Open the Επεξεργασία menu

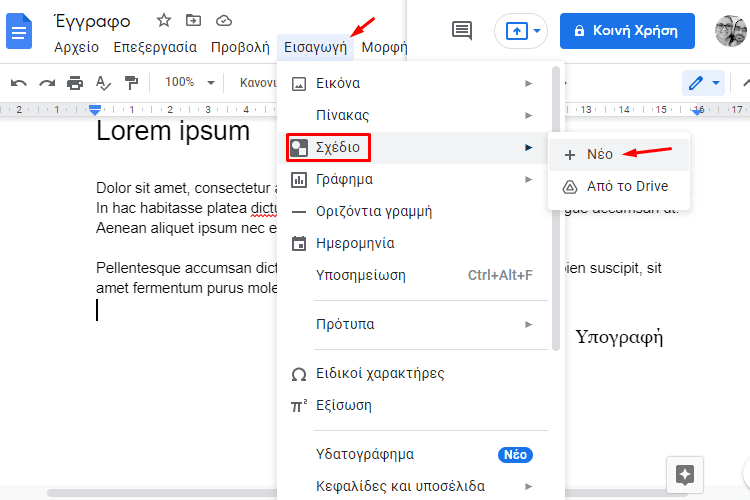pyautogui.click(x=155, y=47)
